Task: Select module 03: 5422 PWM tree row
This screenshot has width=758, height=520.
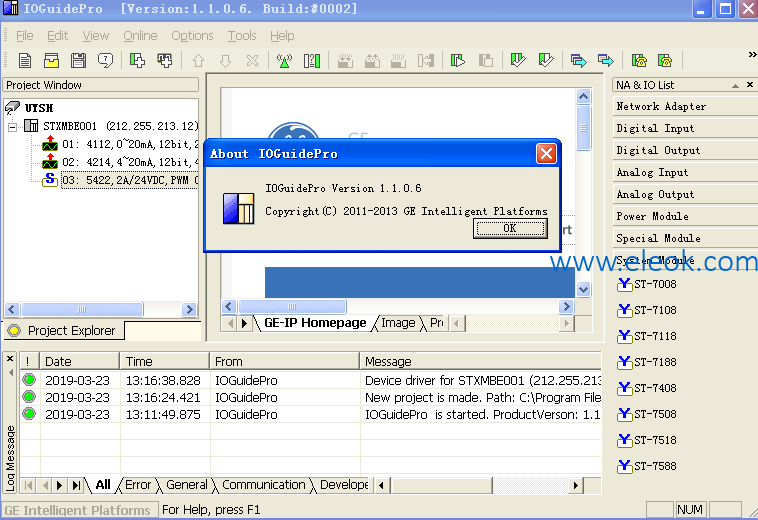Action: (x=130, y=180)
